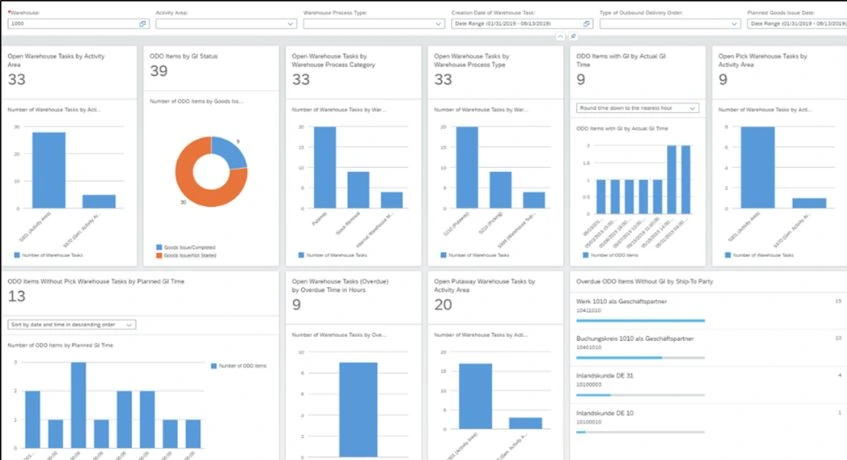Expand the Warehouse Process Type dropdown
Screen dimensions: 847x460
tap(438, 24)
